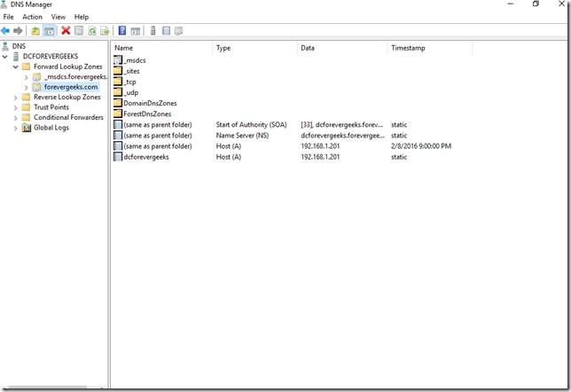Click the green Refresh toolbar icon

click(x=91, y=31)
